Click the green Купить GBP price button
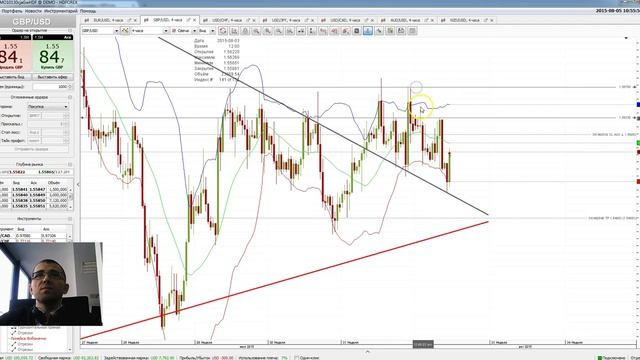640x360 pixels. click(x=53, y=53)
